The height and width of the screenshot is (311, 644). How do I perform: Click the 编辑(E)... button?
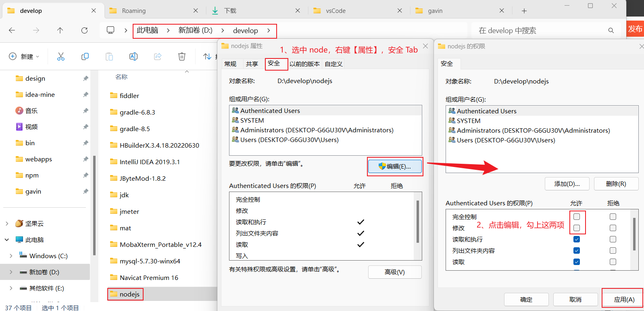395,166
